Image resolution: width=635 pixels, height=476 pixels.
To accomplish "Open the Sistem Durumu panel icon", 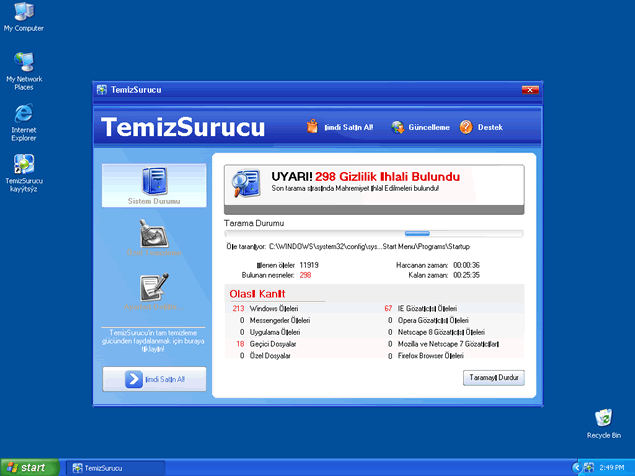I will point(153,181).
